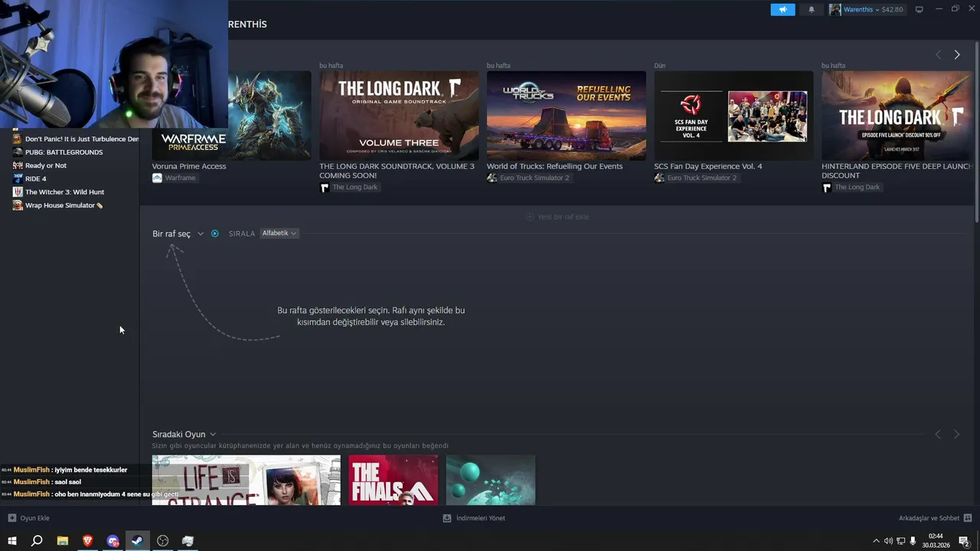Open THE LONG DARK SOUNDTRACK, VOLUME 3 title
This screenshot has height=551, width=980.
397,171
